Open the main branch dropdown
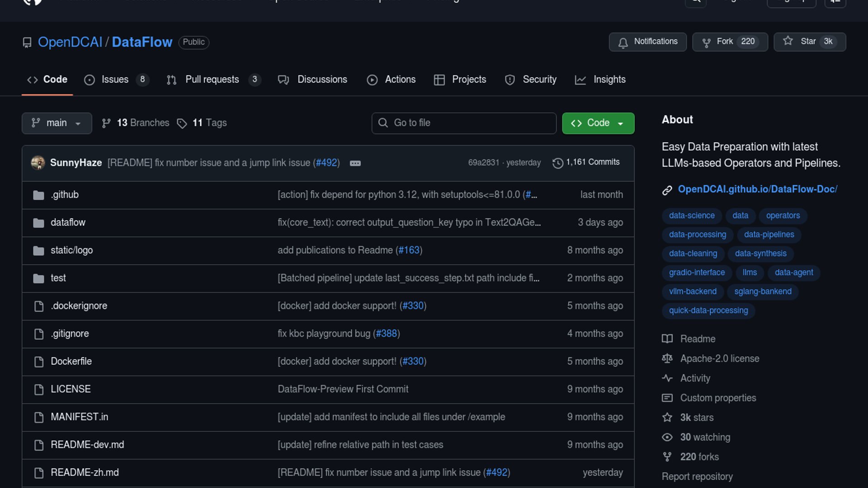This screenshot has height=488, width=868. tap(57, 123)
